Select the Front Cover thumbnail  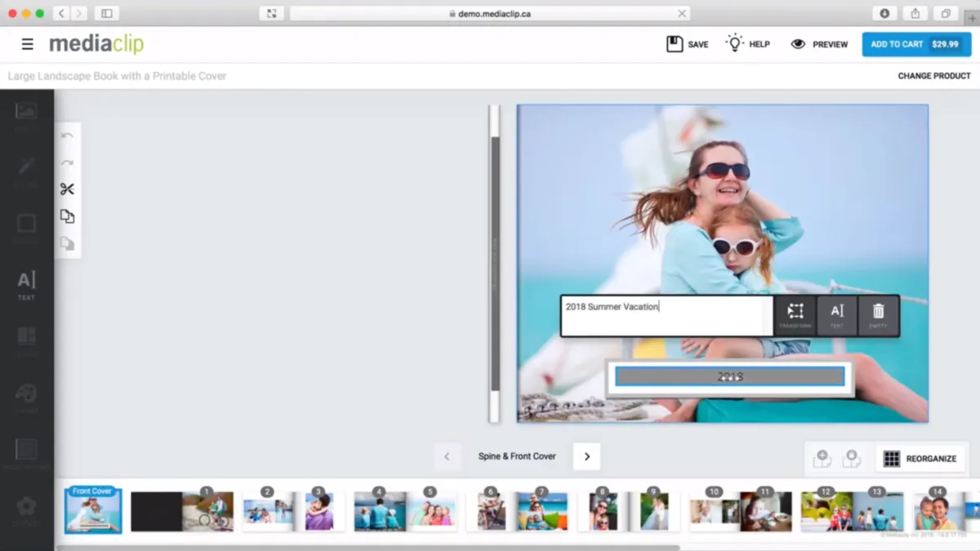[x=93, y=511]
